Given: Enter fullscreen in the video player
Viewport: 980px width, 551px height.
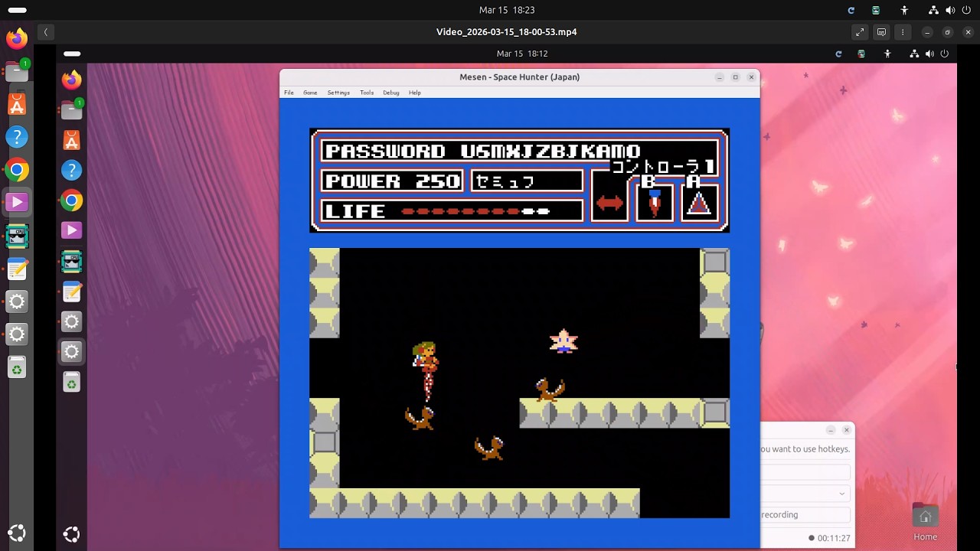Looking at the screenshot, I should pyautogui.click(x=860, y=32).
